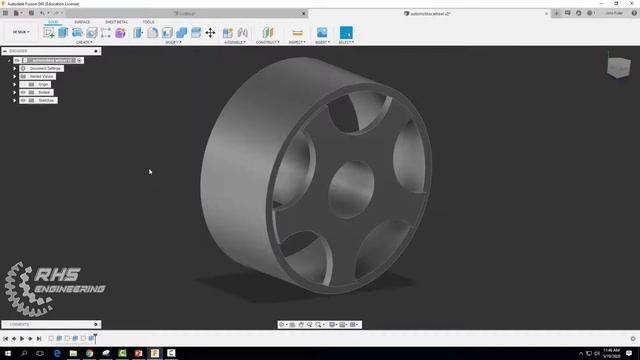
Task: Open the Help question mark icon
Action: pyautogui.click(x=634, y=13)
